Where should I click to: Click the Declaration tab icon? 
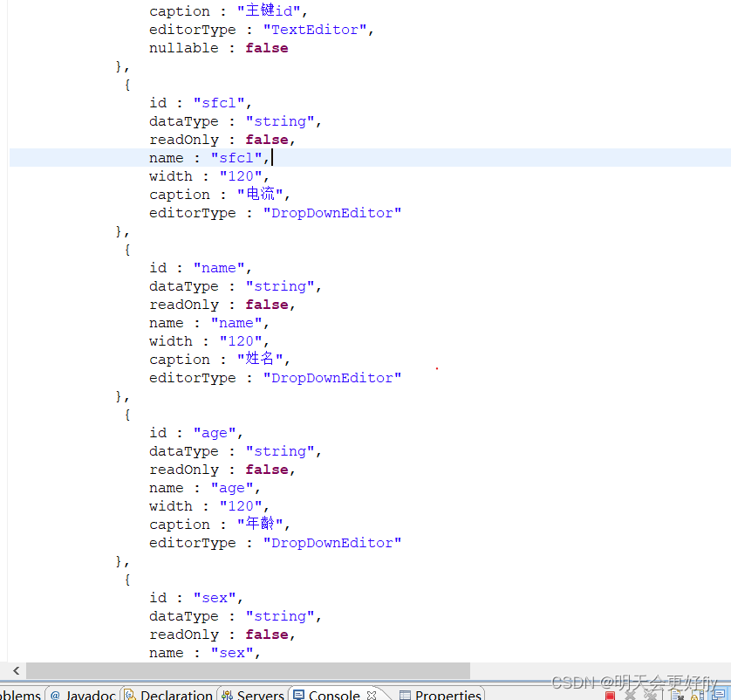pos(130,695)
